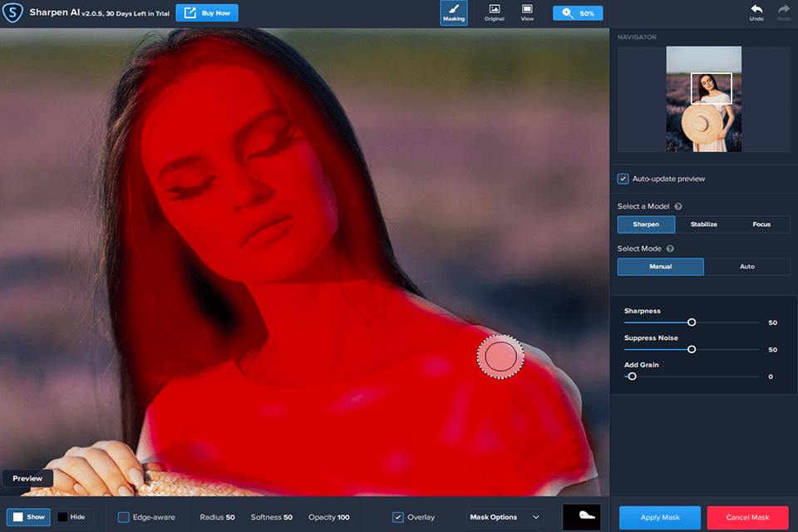Click the Sharpness slider handle
798x532 pixels.
pyautogui.click(x=692, y=322)
